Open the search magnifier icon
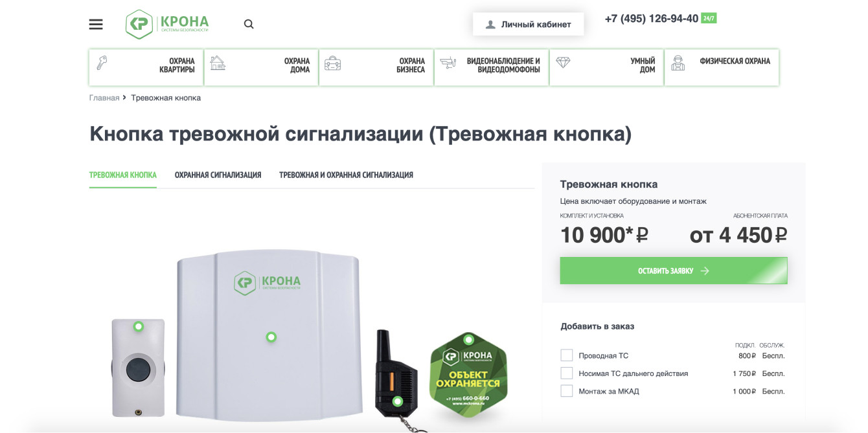Screen dimensions: 868x433 (249, 25)
